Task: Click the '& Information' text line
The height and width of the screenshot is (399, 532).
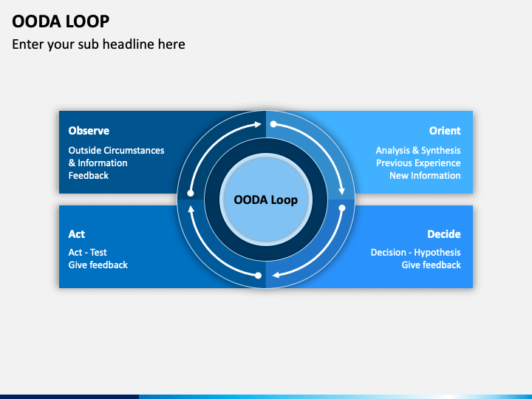Action: pos(98,163)
